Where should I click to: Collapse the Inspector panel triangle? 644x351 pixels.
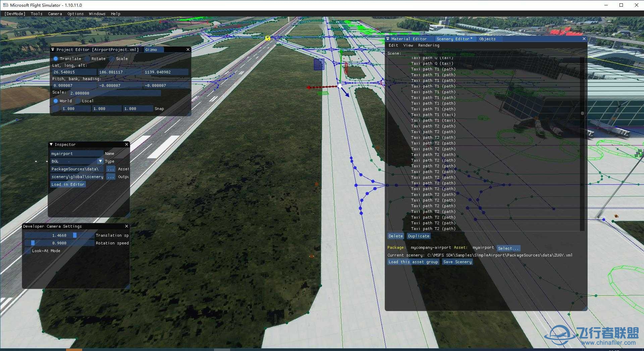click(51, 144)
